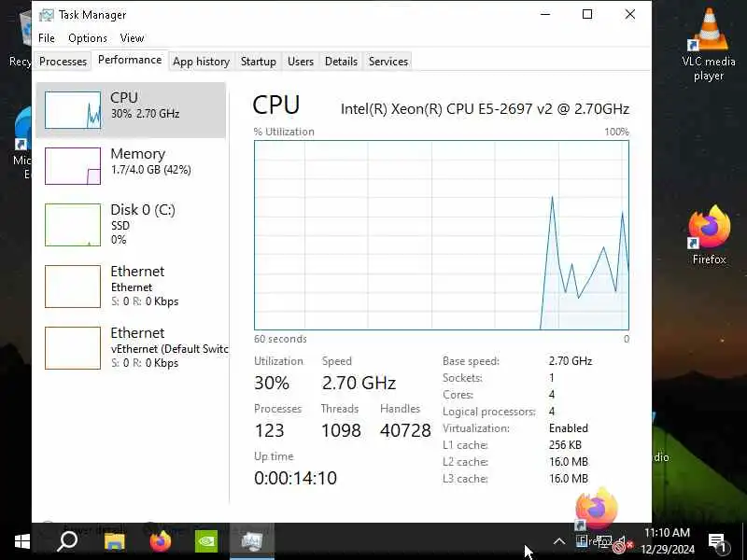Select the first Ethernet adapter graph
The width and height of the screenshot is (747, 560).
pyautogui.click(x=73, y=287)
